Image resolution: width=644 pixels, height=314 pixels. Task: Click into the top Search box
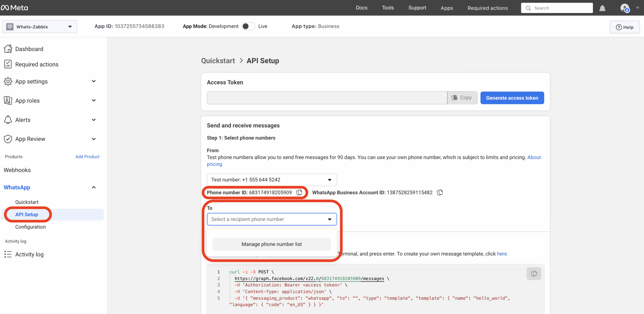[557, 8]
